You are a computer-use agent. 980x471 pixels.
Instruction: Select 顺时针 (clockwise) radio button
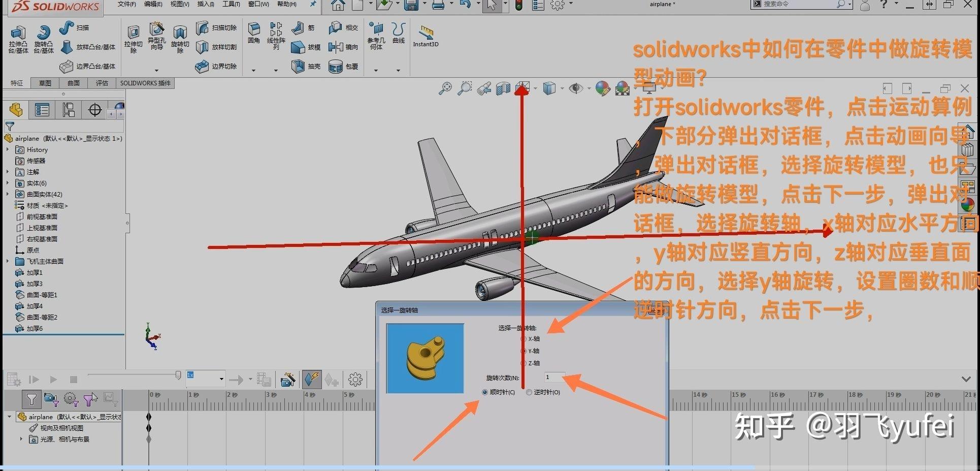point(485,392)
